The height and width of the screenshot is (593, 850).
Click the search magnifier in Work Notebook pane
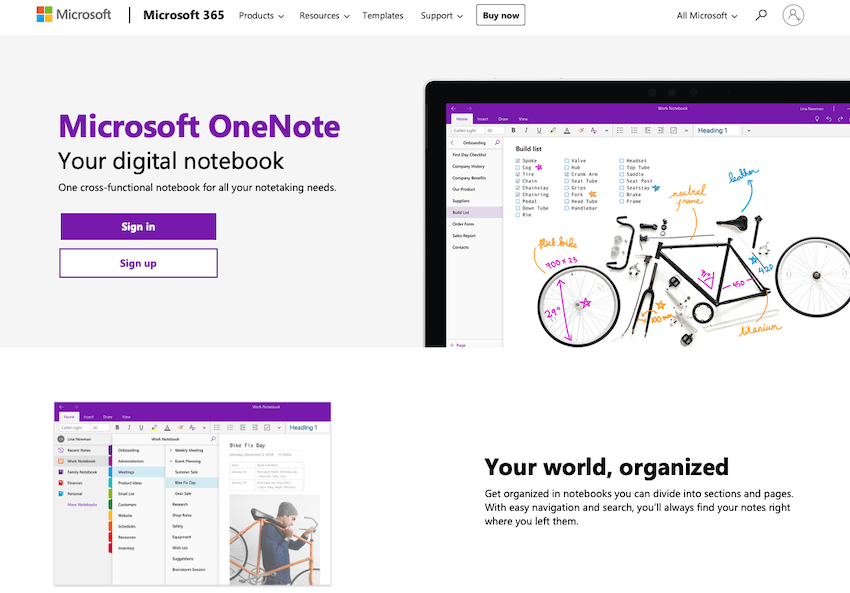click(x=213, y=439)
